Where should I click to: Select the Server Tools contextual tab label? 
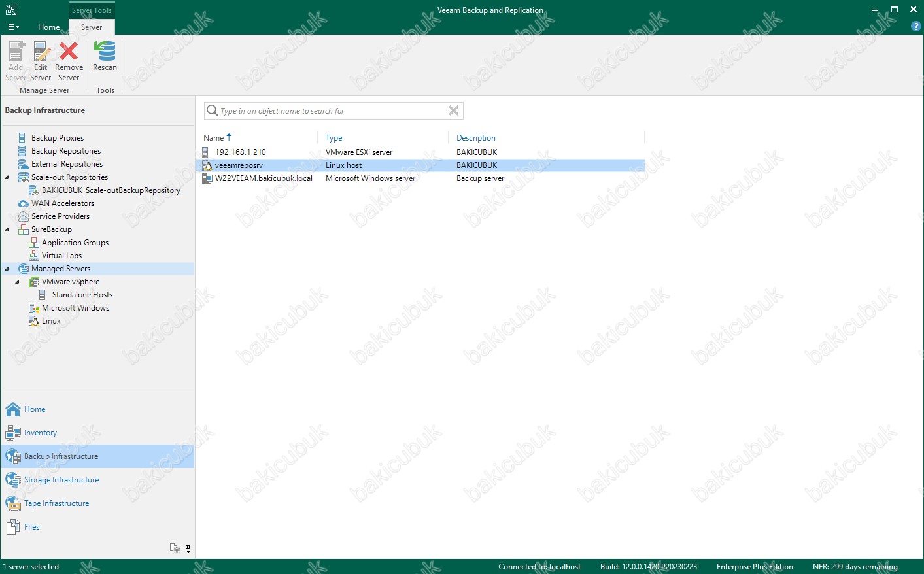click(x=92, y=10)
